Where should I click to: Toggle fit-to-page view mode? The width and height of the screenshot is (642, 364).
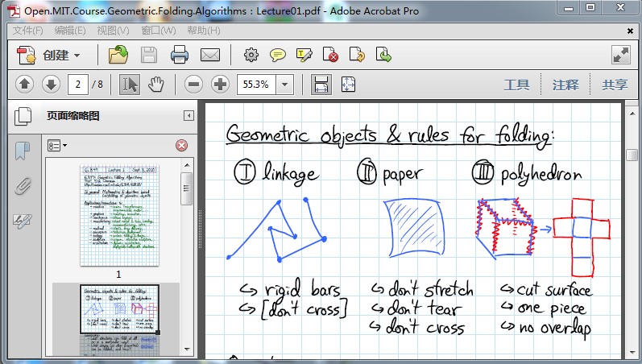(x=348, y=84)
